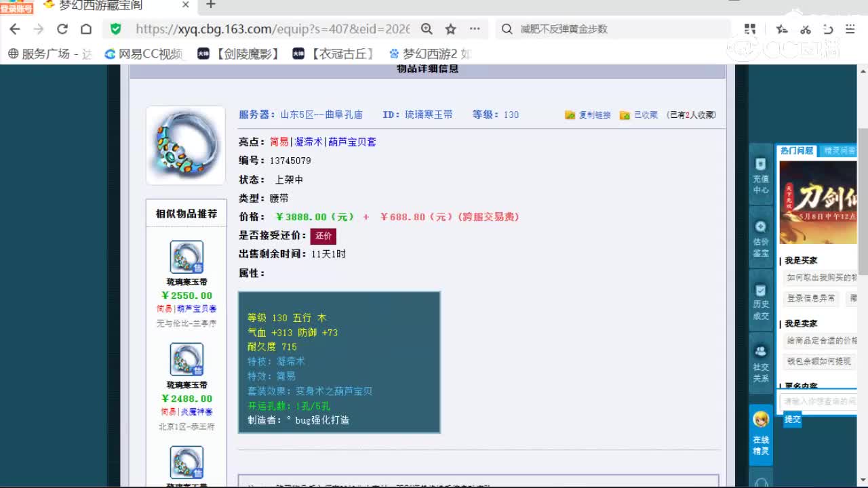Open the browser home page
This screenshot has width=868, height=488.
[86, 29]
